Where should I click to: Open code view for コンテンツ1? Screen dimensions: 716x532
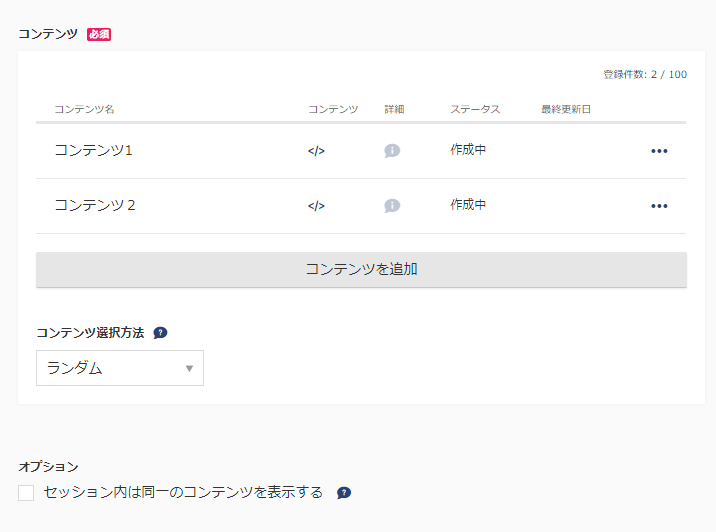(x=316, y=151)
